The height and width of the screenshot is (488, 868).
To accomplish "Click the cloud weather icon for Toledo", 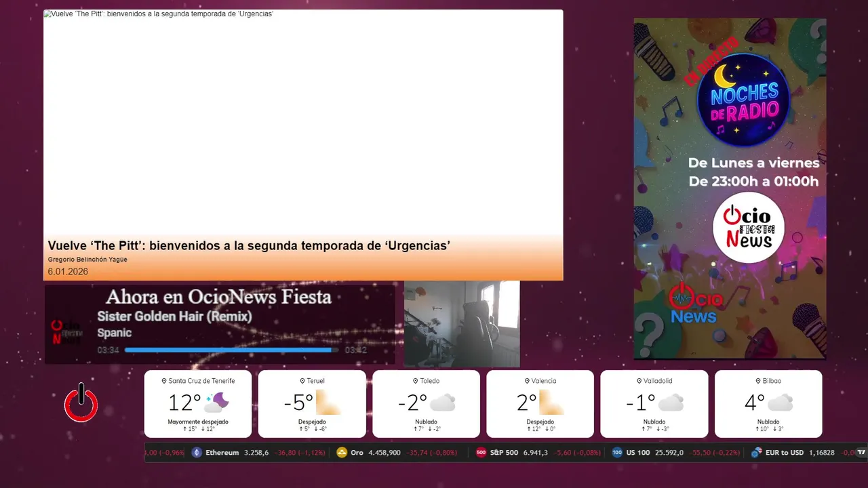I will point(442,403).
